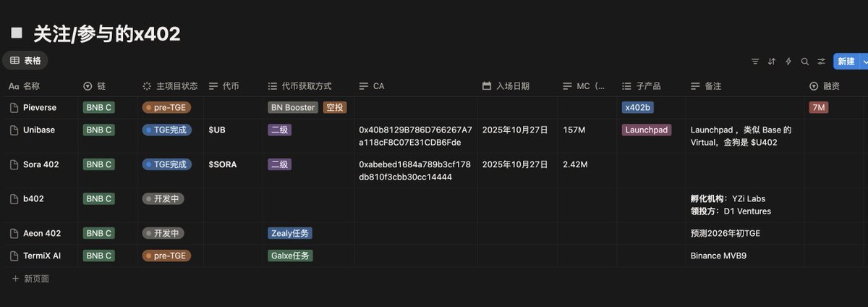The width and height of the screenshot is (868, 307).
Task: Click the TGE完成 status tag for Unibase
Action: click(166, 130)
